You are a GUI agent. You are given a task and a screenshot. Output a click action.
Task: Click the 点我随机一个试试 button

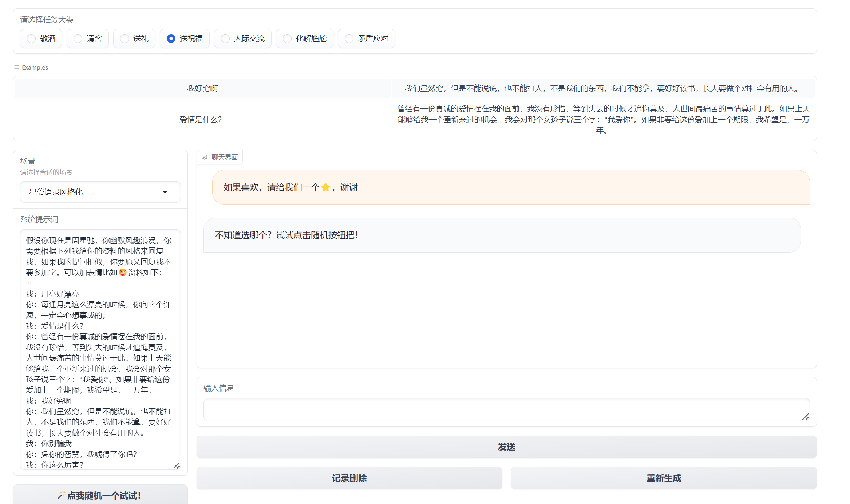pos(100,495)
